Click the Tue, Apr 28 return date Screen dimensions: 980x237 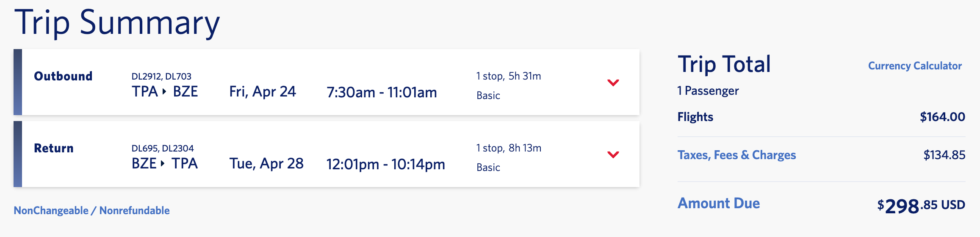click(x=266, y=164)
